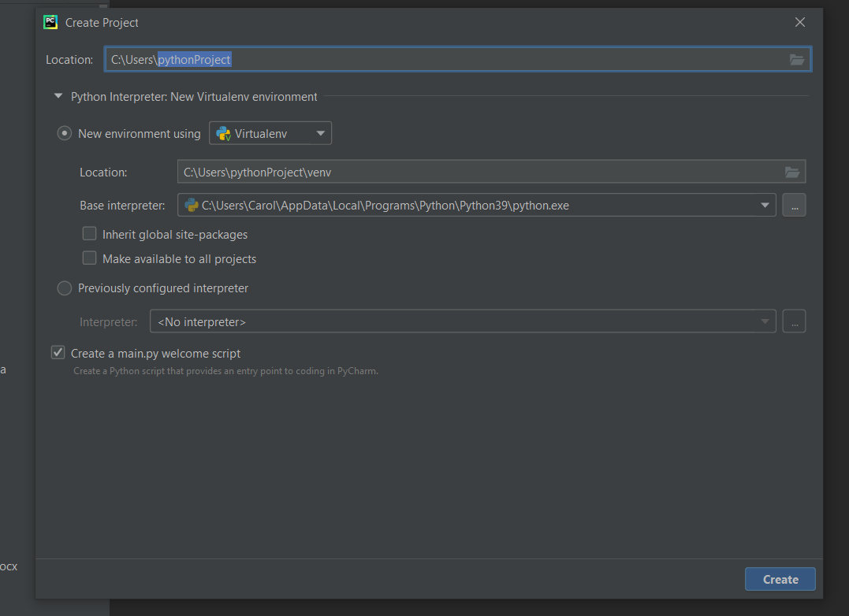Click the Base interpreter path text
Screen dimensions: 849x616
coord(385,206)
